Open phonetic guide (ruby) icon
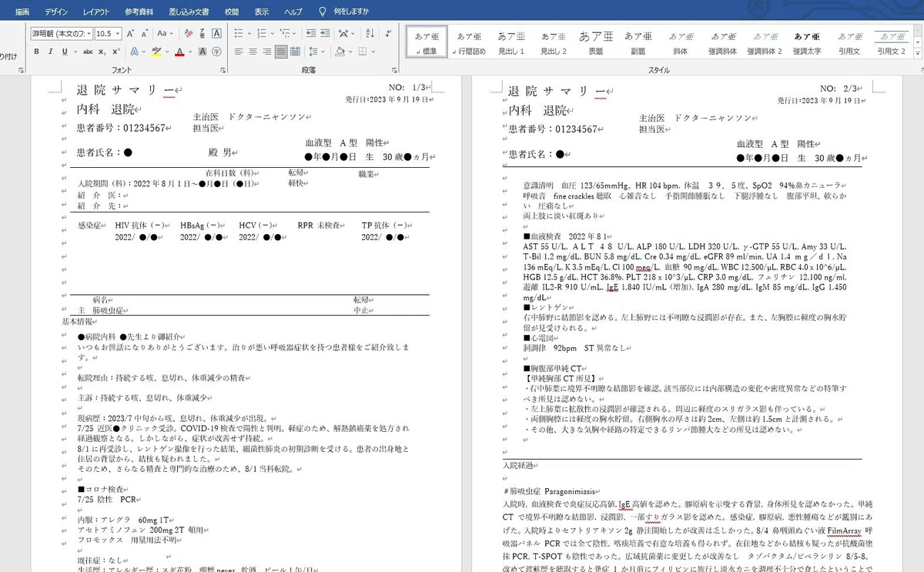Viewport: 924px width, 572px height. pyautogui.click(x=203, y=34)
